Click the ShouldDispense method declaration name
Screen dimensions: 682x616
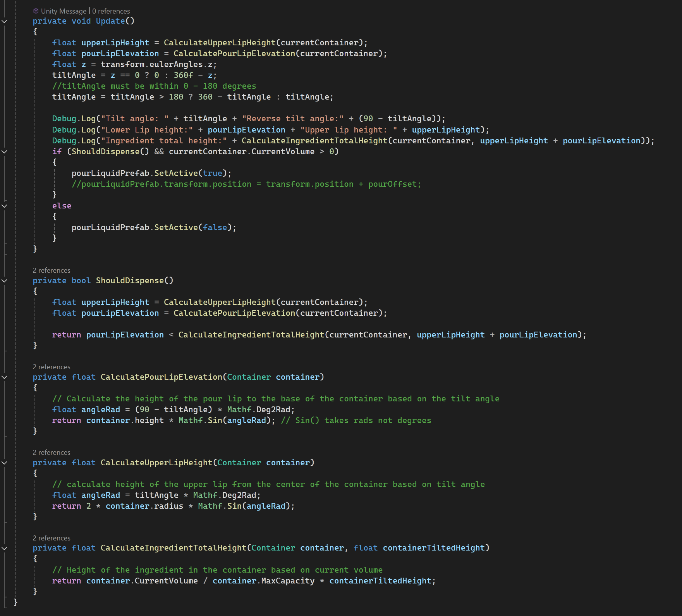pyautogui.click(x=130, y=280)
